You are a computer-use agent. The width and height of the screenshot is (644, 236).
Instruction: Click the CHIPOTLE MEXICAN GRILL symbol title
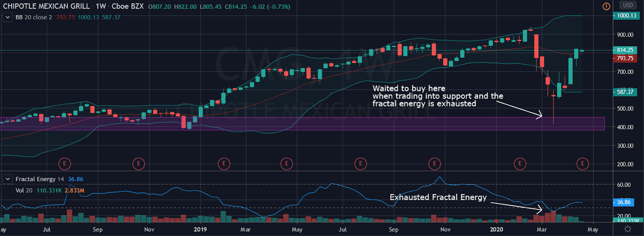click(x=46, y=6)
